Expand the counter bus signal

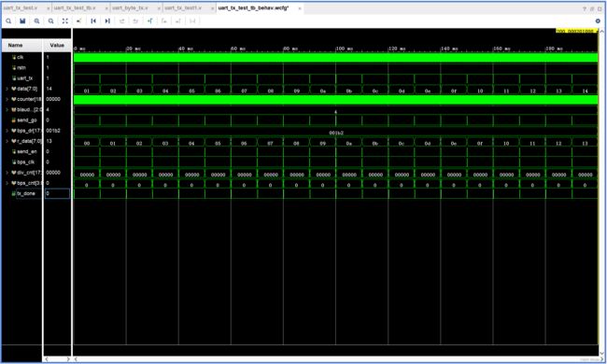point(7,100)
